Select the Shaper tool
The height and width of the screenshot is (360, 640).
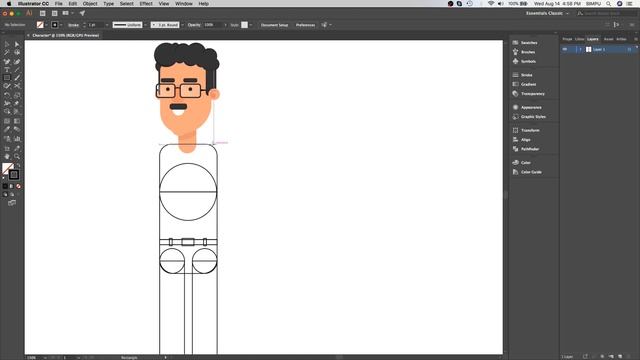pyautogui.click(x=7, y=86)
